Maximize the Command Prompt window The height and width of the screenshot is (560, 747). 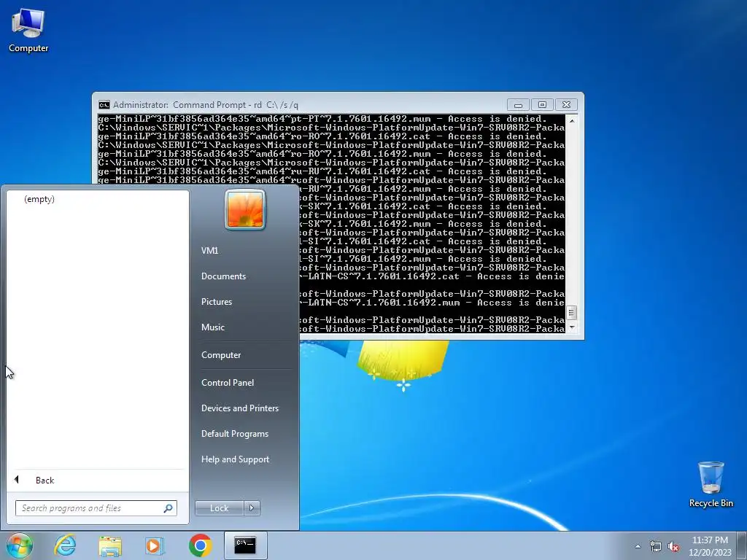click(x=542, y=105)
